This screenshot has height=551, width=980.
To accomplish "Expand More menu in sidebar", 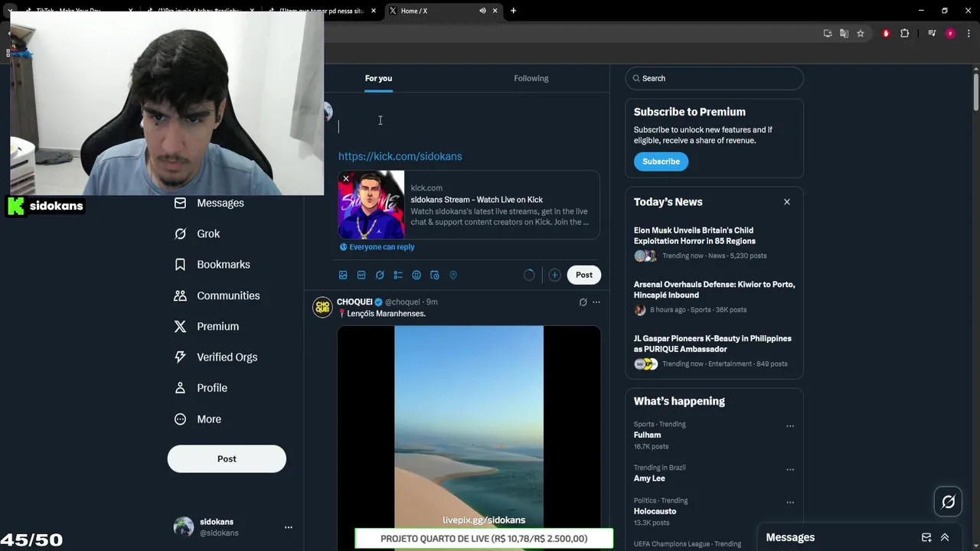I will [198, 419].
